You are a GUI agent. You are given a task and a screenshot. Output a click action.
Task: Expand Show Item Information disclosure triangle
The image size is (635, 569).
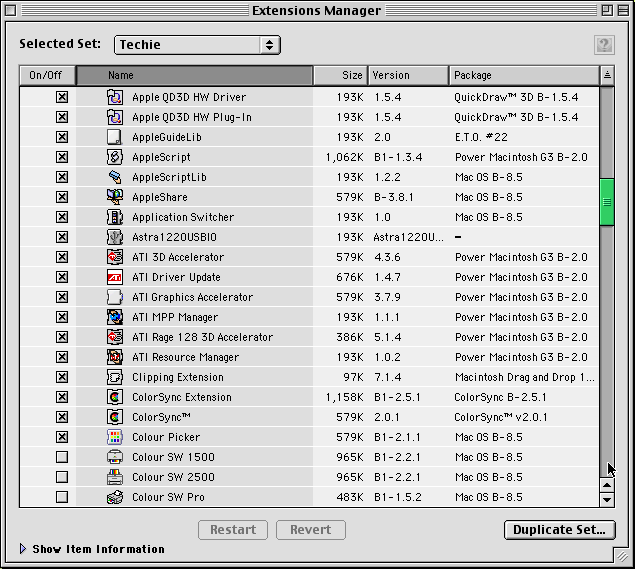click(23, 549)
